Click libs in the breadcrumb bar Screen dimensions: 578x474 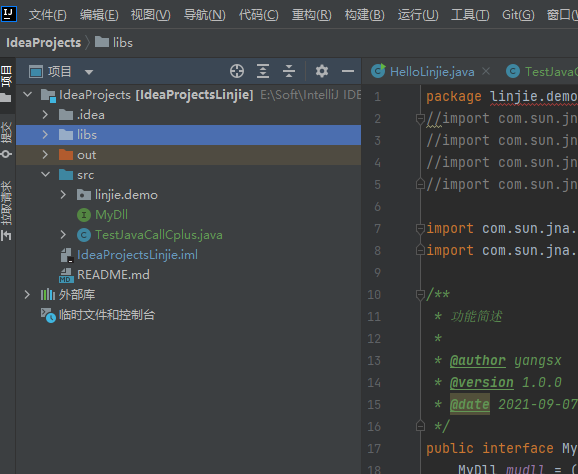(122, 43)
